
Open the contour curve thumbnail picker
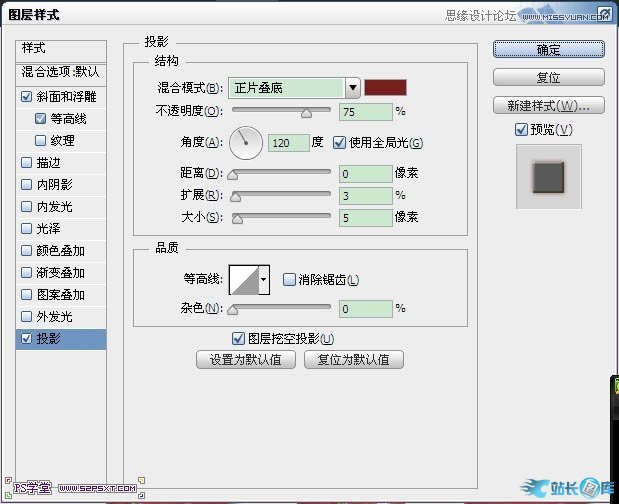coord(243,280)
